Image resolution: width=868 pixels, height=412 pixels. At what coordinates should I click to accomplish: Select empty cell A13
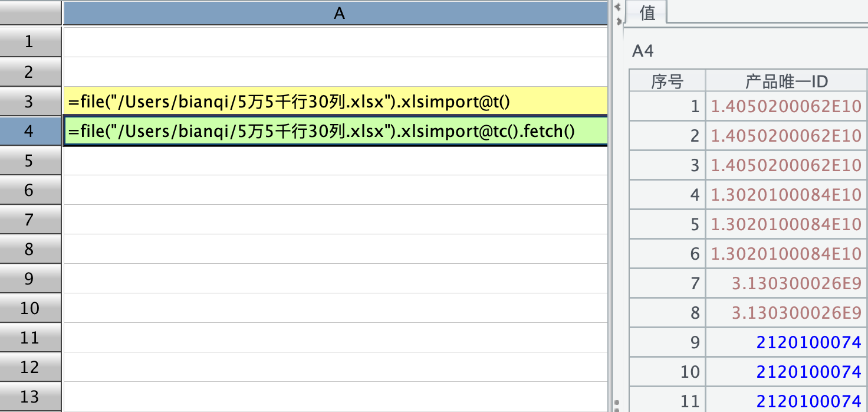point(335,397)
